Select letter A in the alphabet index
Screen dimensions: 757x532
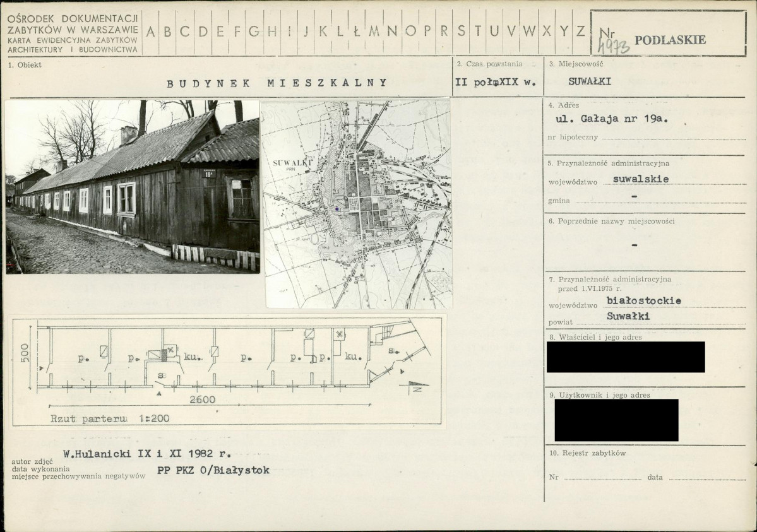[x=152, y=32]
